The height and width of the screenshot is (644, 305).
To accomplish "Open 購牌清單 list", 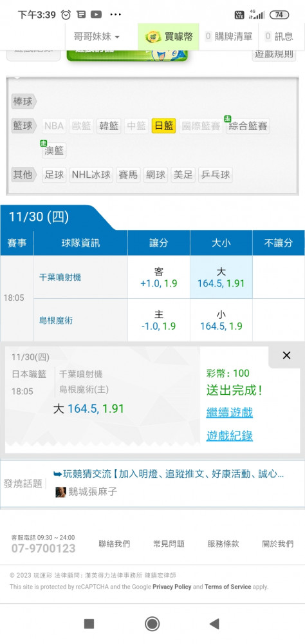I will (x=228, y=37).
